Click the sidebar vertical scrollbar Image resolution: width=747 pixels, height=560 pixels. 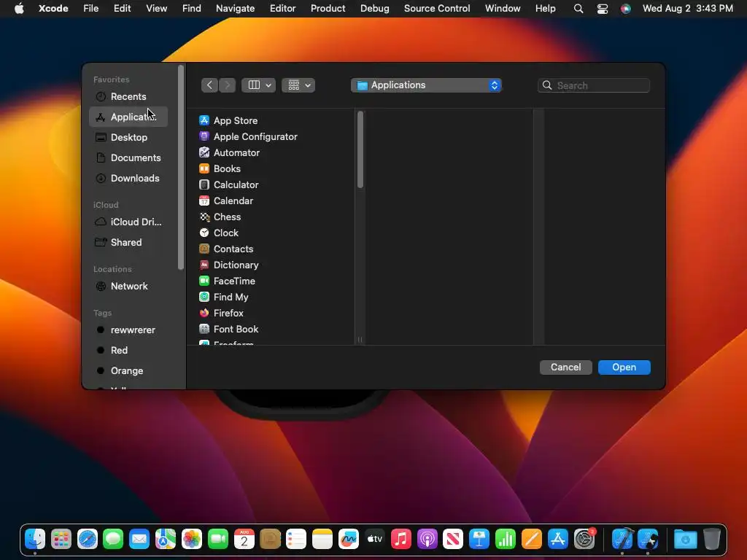[181, 168]
